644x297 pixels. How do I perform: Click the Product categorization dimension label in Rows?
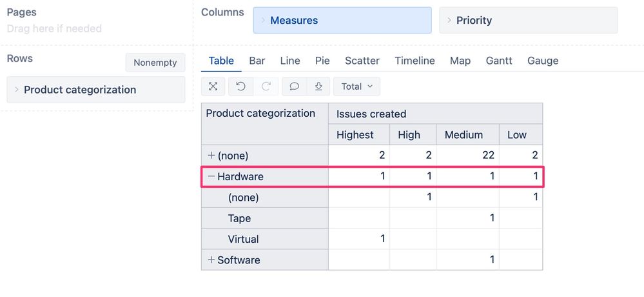pos(80,89)
